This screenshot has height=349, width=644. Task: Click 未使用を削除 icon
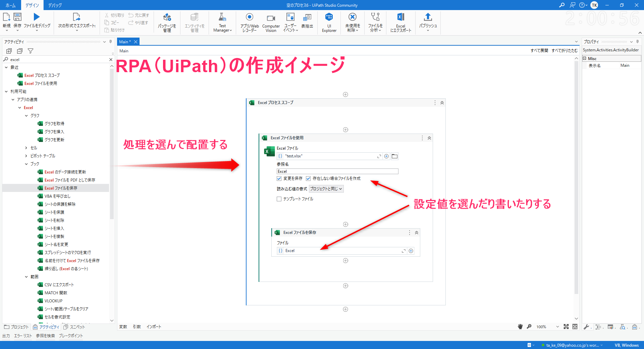pos(352,17)
